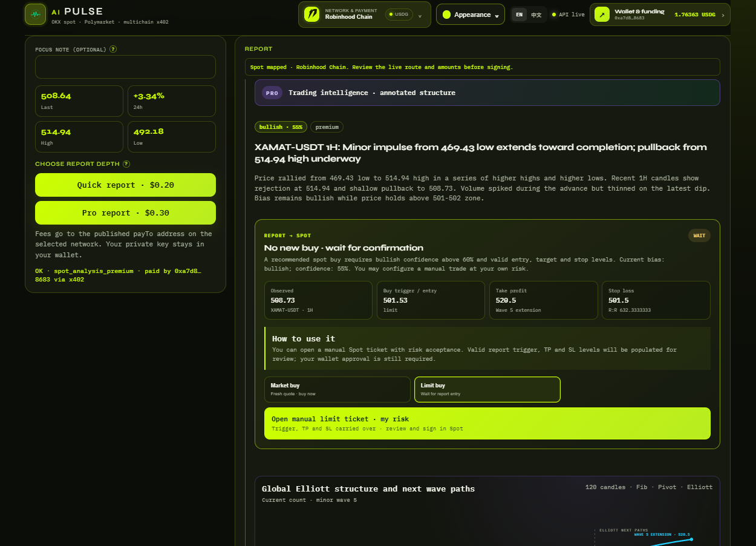Click the Wave 5 extension chart label
This screenshot has width=756, height=546.
(662, 534)
